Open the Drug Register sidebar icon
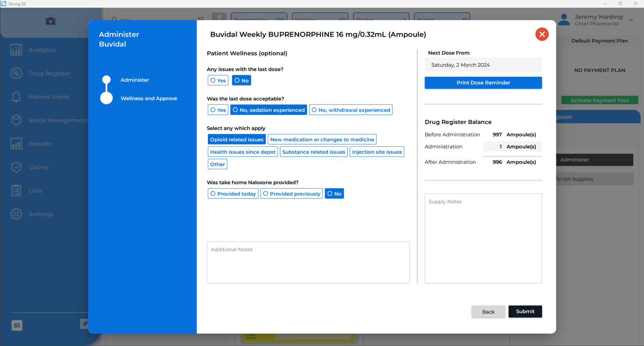The height and width of the screenshot is (346, 644). point(16,73)
